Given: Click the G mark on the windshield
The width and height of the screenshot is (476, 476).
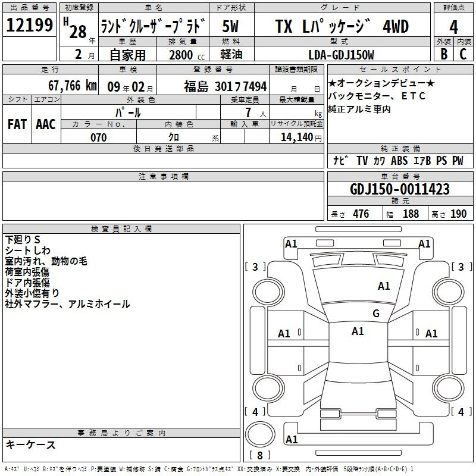Looking at the screenshot, I should [375, 314].
